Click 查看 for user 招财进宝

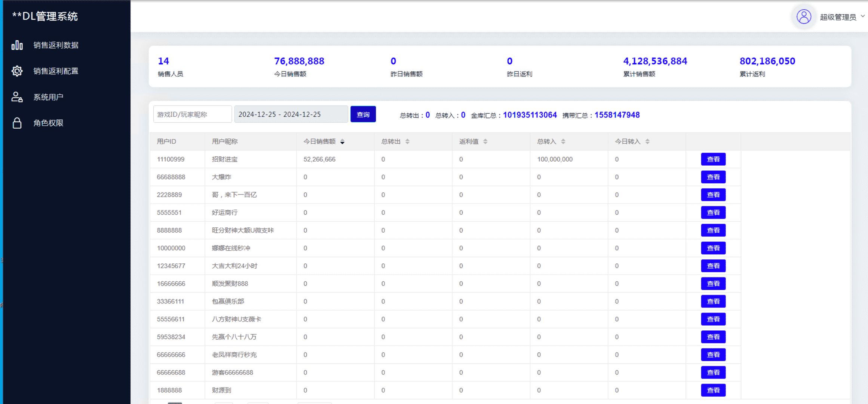713,159
